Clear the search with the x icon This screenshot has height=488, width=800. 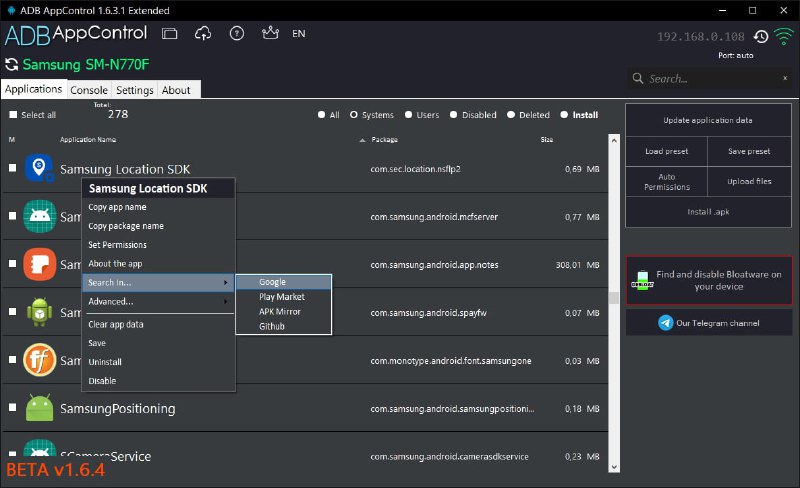[x=785, y=78]
